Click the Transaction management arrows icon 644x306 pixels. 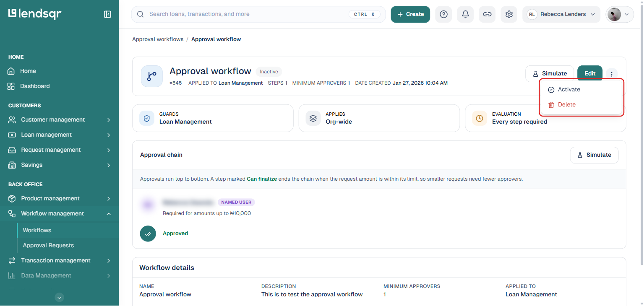[x=12, y=260]
